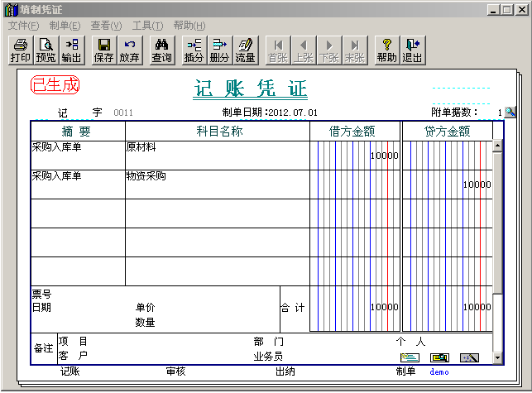This screenshot has height=393, width=532.
Task: Click the last gray icon in the remarks footer
Action: [470, 357]
